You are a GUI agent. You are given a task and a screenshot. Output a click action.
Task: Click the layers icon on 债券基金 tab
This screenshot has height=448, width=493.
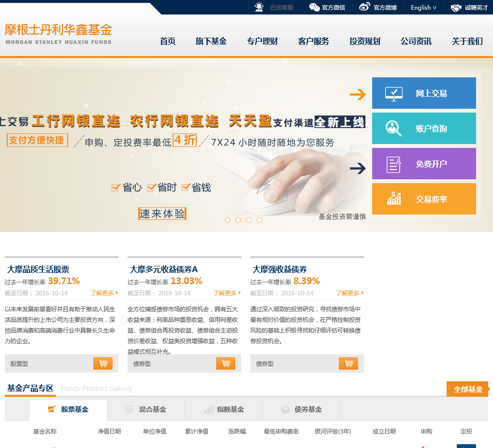point(286,409)
